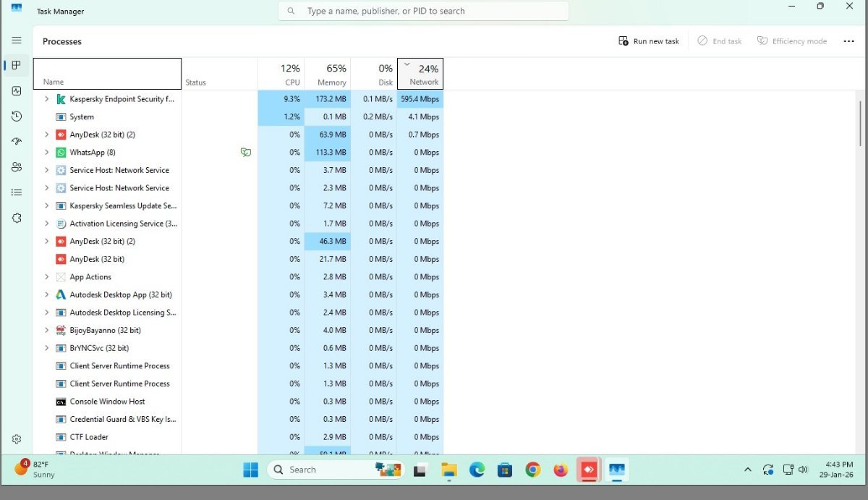Sort processes by CPU usage column

(x=281, y=74)
